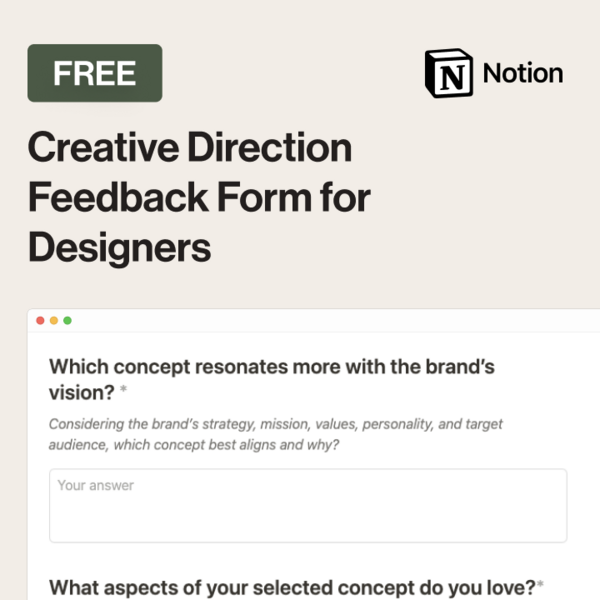Viewport: 600px width, 600px height.
Task: Click the Notion cube logo icon
Action: click(449, 73)
